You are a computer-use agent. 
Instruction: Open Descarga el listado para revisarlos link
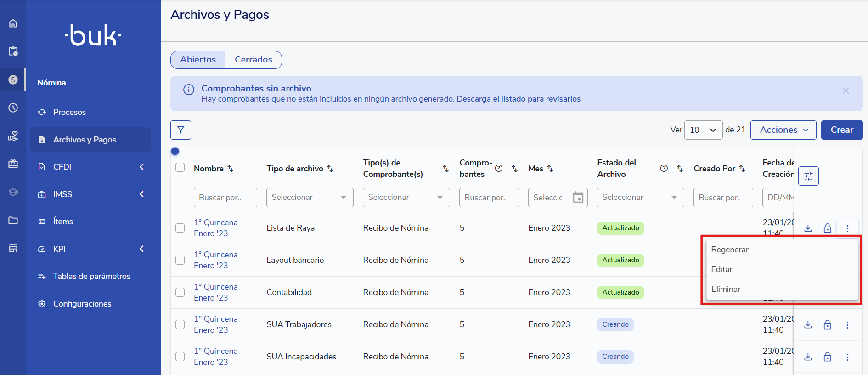coord(518,99)
